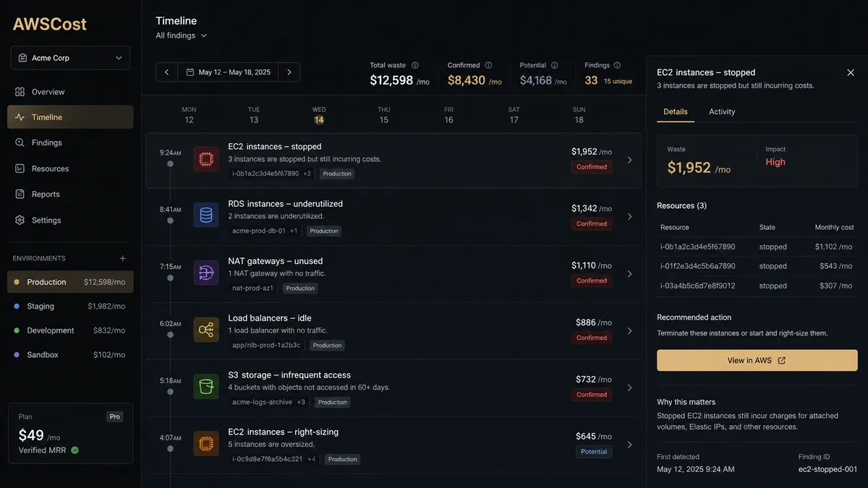Open the May 12 – May 18 date picker
868x488 pixels.
click(x=228, y=72)
